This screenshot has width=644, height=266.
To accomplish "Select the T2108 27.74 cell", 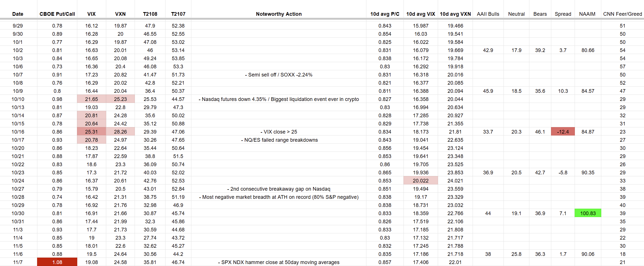I will click(x=150, y=238).
